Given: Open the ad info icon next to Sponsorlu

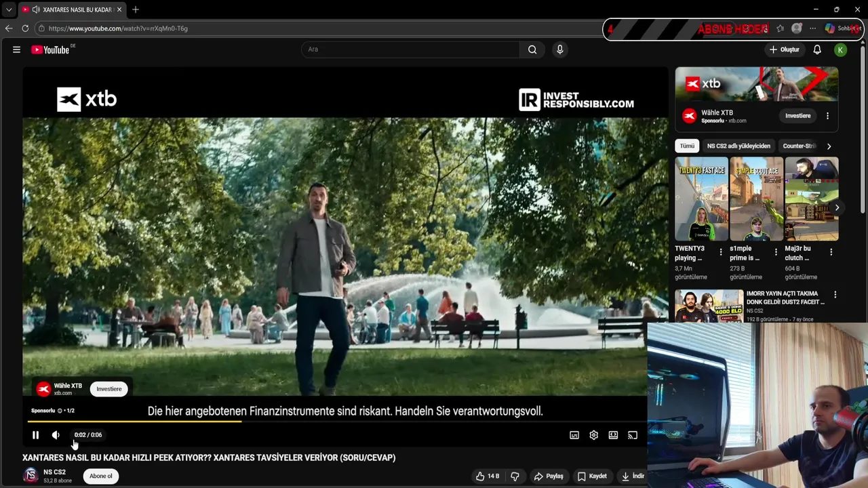Looking at the screenshot, I should pos(60,411).
